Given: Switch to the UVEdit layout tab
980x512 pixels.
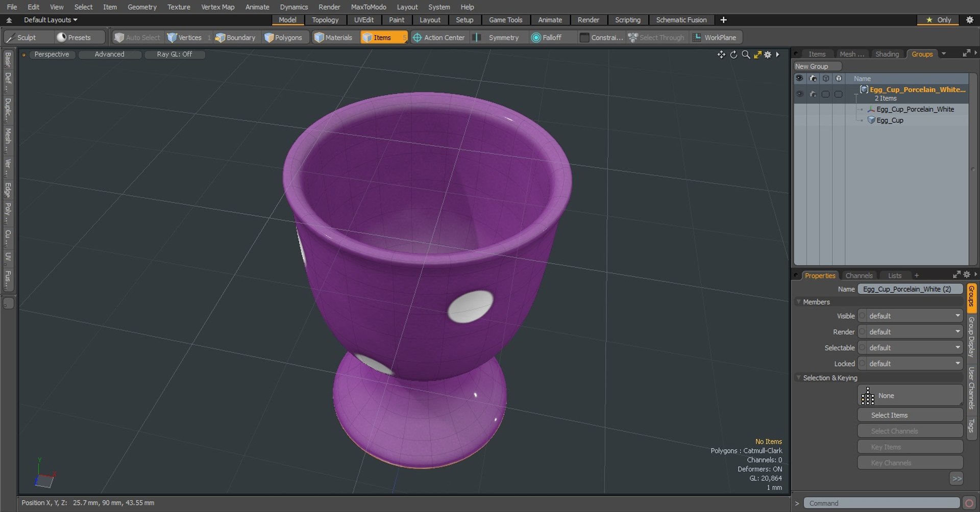Looking at the screenshot, I should tap(364, 20).
